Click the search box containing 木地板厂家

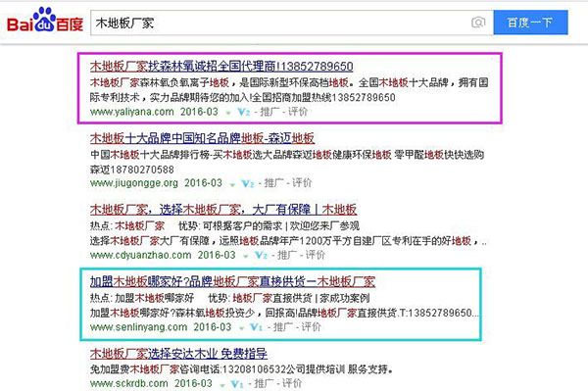(x=292, y=23)
